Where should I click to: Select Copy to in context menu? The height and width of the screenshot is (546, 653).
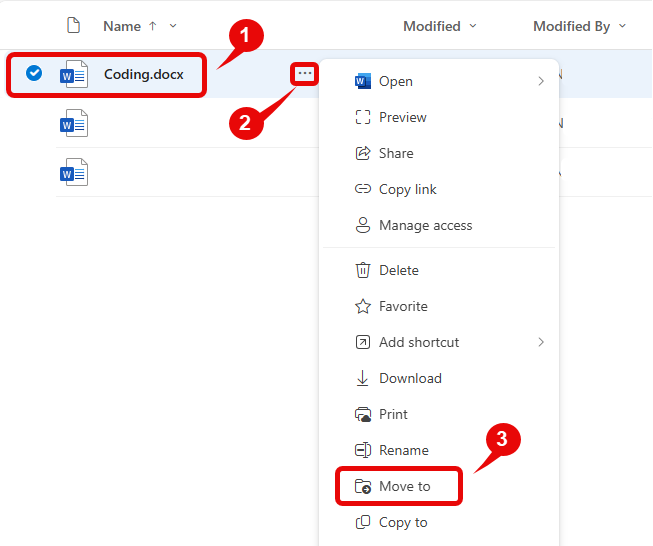click(x=403, y=522)
